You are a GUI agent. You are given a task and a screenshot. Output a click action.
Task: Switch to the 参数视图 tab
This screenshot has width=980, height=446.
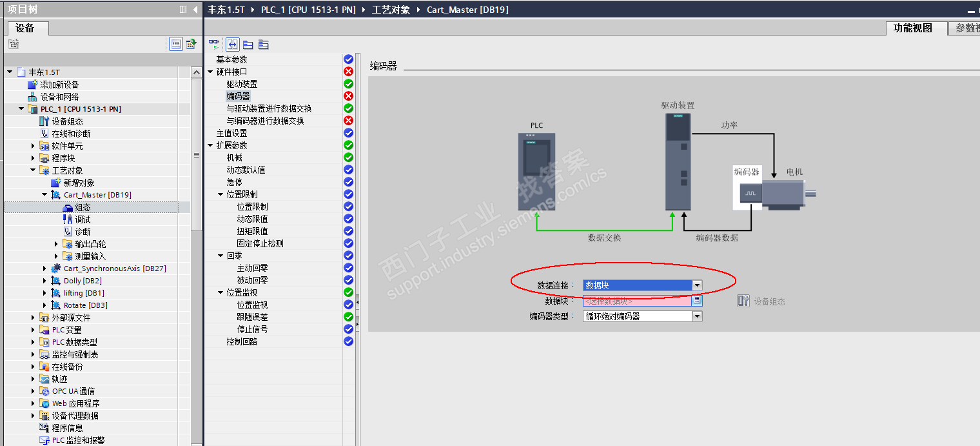click(965, 28)
